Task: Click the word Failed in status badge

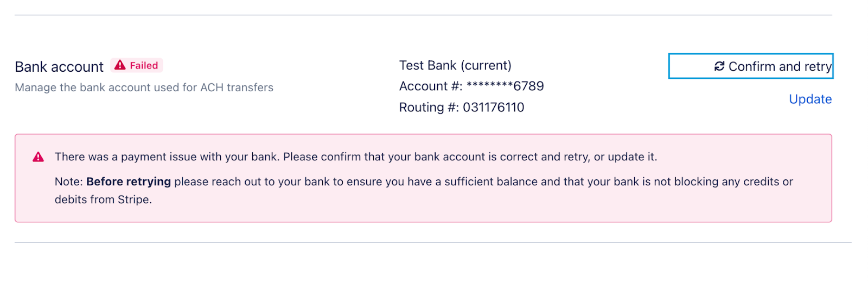Action: 144,66
